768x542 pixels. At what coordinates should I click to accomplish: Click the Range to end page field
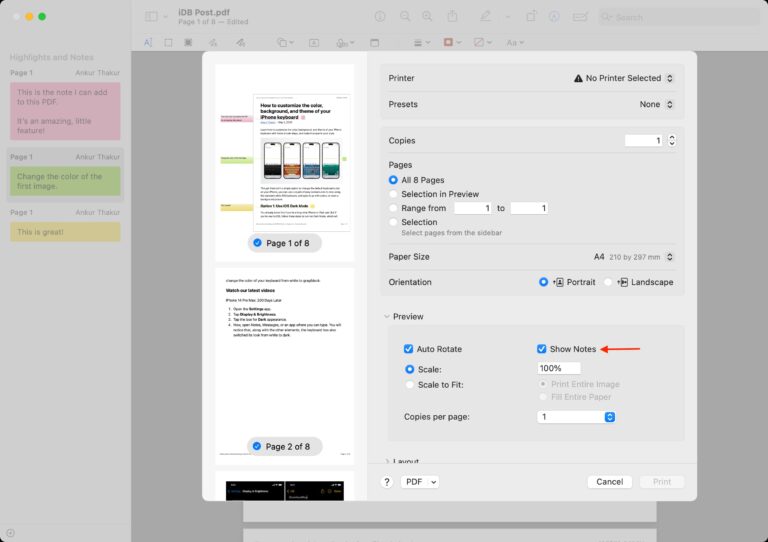click(529, 208)
